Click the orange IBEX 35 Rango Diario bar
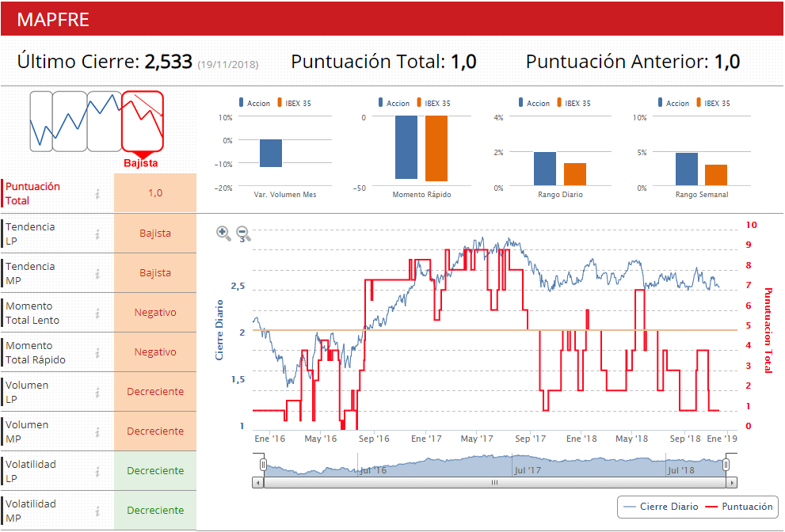785x532 pixels. click(x=575, y=174)
